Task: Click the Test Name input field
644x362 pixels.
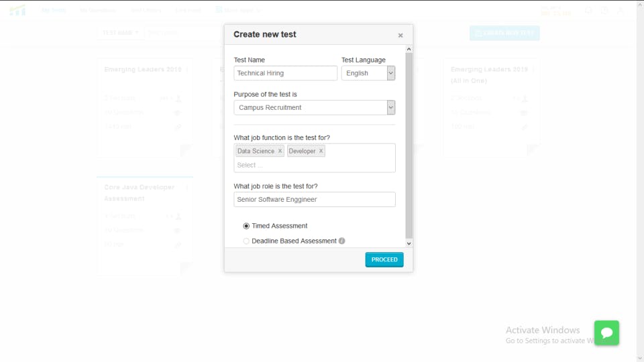Action: 285,73
